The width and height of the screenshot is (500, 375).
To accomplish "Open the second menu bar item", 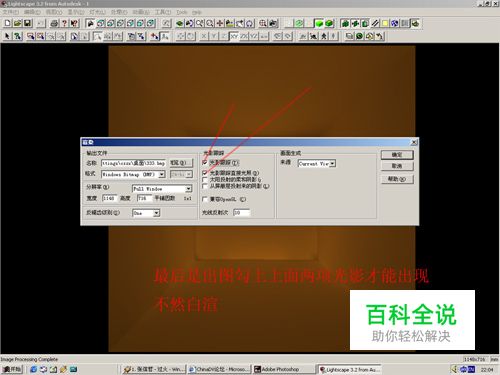I will click(32, 12).
